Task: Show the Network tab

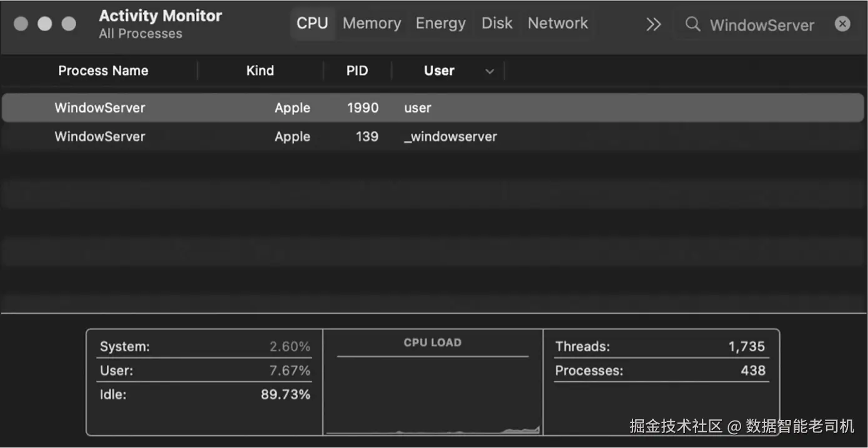Action: pos(558,24)
